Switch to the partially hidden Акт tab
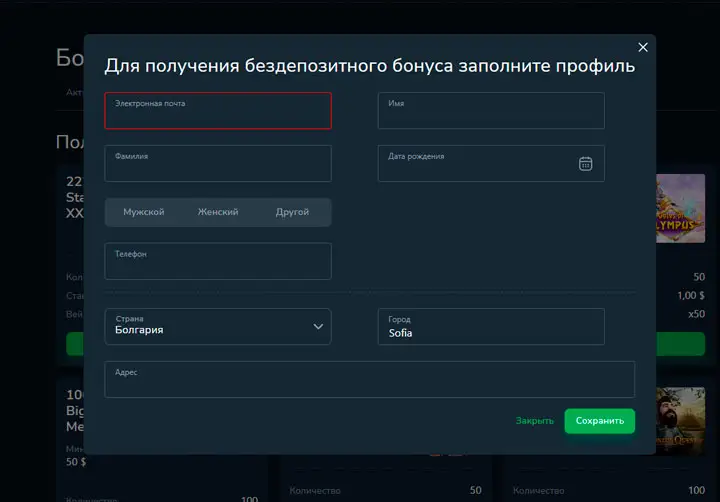The image size is (720, 502). tap(74, 92)
